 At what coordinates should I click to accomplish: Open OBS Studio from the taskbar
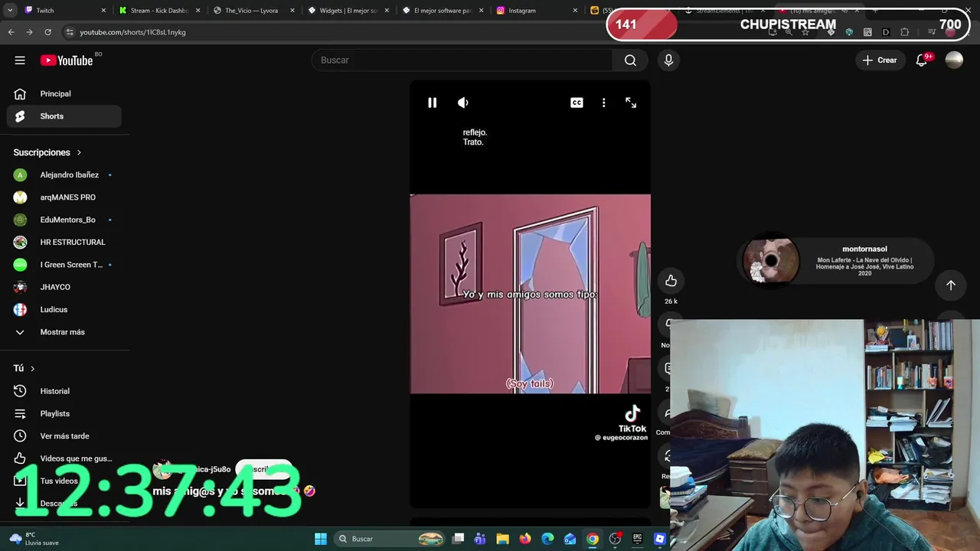[x=615, y=539]
